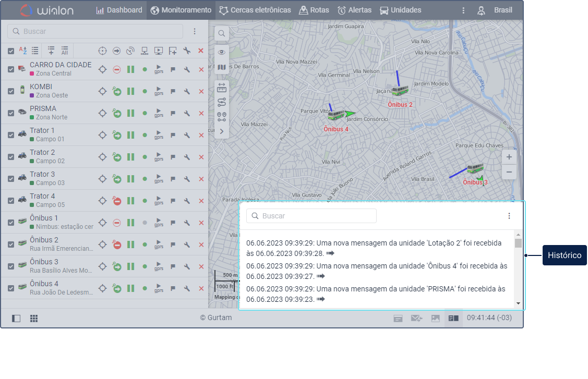The width and height of the screenshot is (588, 379).
Task: Open the map layers icon
Action: click(x=222, y=67)
